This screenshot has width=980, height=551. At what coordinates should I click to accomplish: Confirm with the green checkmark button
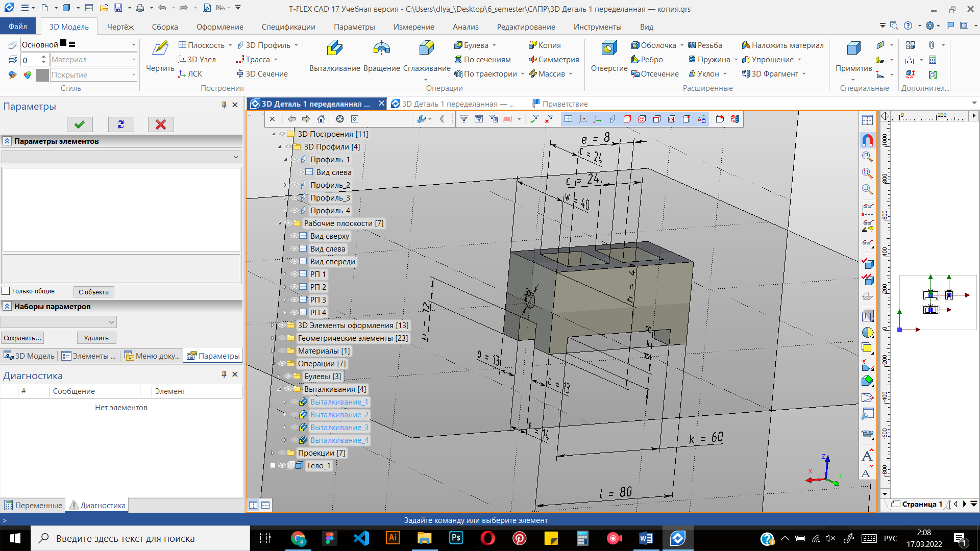click(x=80, y=124)
